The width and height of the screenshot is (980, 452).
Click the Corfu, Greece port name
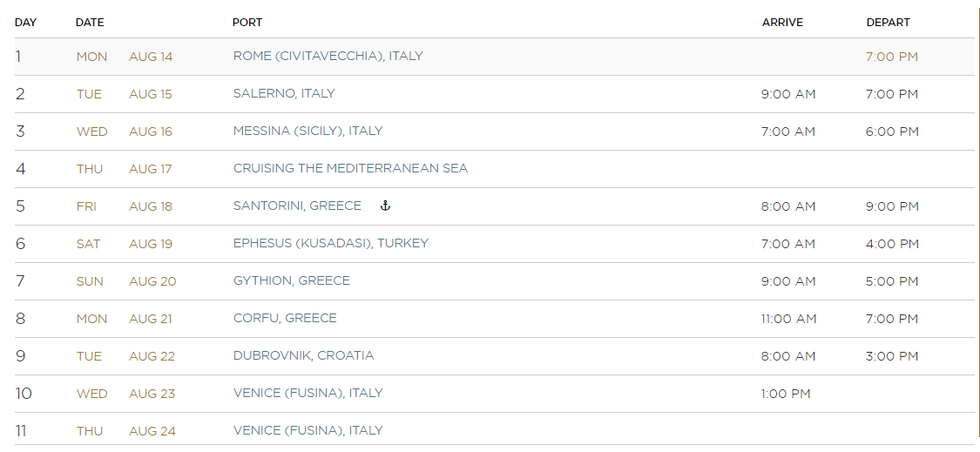pyautogui.click(x=284, y=318)
